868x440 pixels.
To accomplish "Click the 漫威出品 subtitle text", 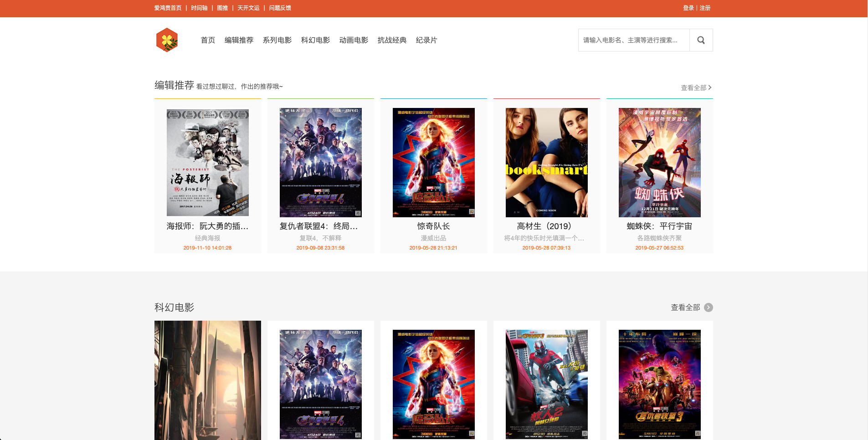I will click(434, 238).
